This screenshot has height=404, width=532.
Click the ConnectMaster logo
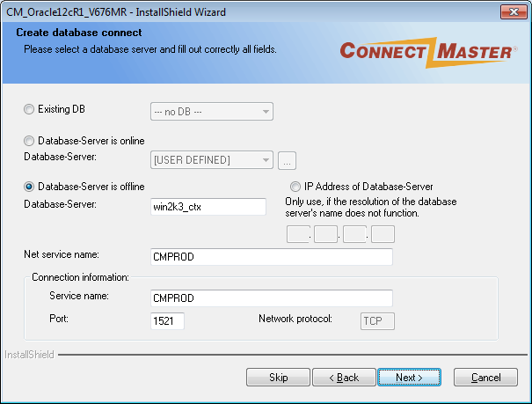pos(429,52)
